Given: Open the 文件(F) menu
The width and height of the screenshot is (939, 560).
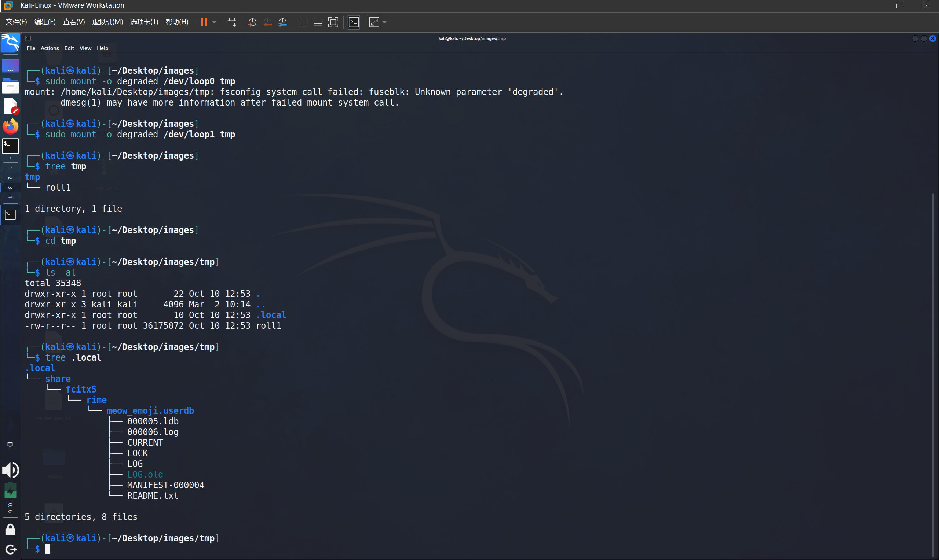Looking at the screenshot, I should 16,22.
